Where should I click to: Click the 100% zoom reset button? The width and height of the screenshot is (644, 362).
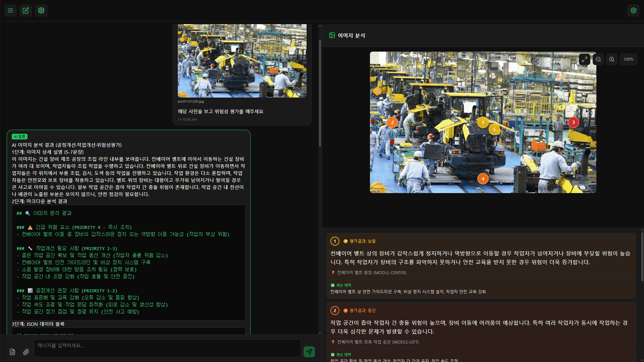click(628, 59)
